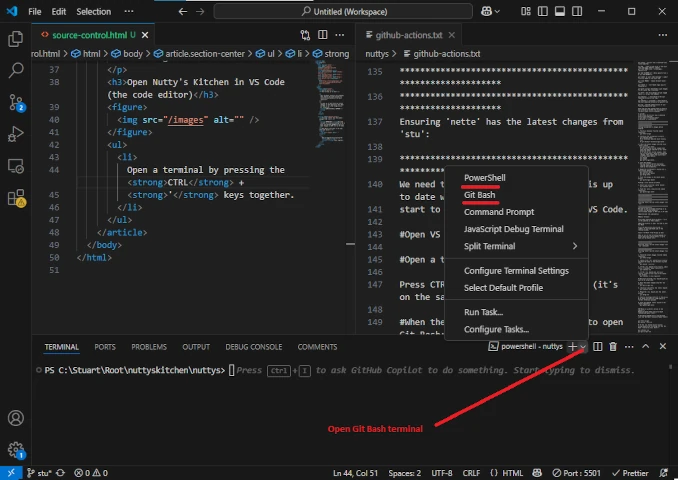Screen dimensions: 678x480
Task: Switch to the PROBLEMS panel tab
Action: coord(149,347)
